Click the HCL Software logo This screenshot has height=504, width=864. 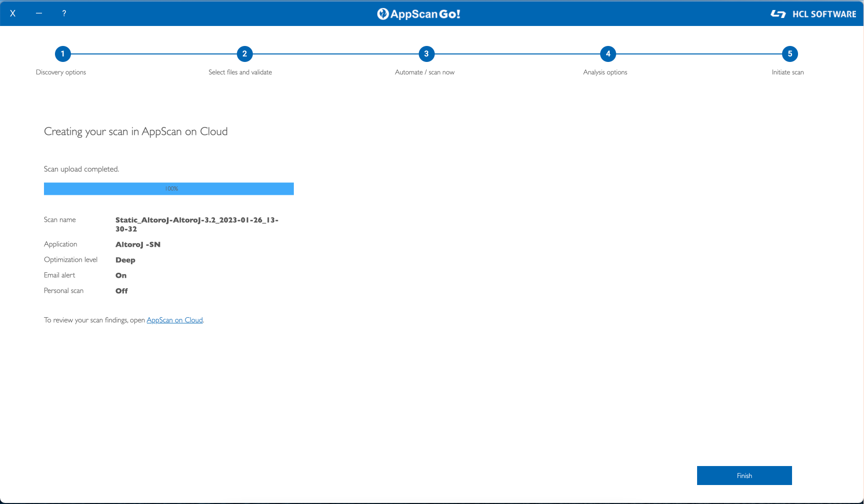[x=813, y=14]
